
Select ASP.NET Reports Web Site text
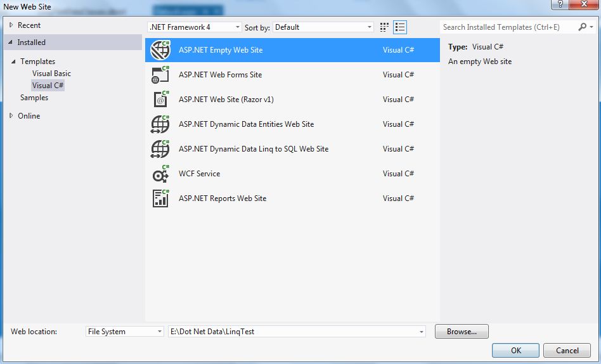point(223,198)
